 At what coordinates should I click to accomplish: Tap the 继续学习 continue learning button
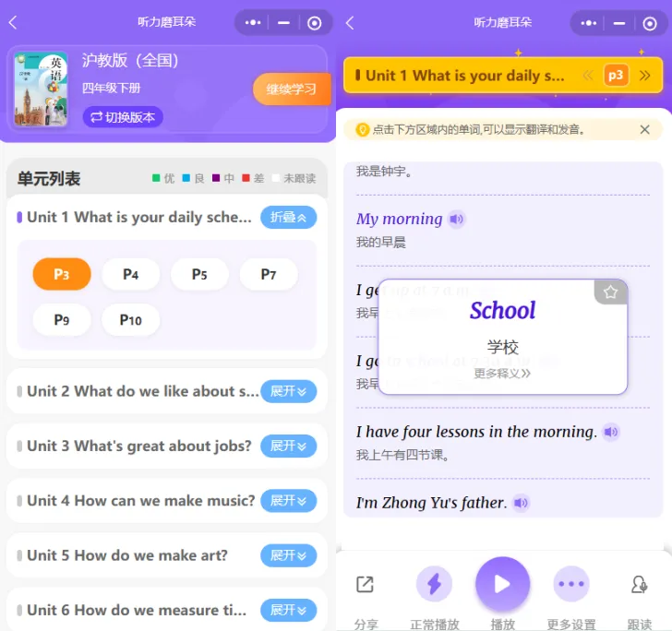(x=292, y=89)
